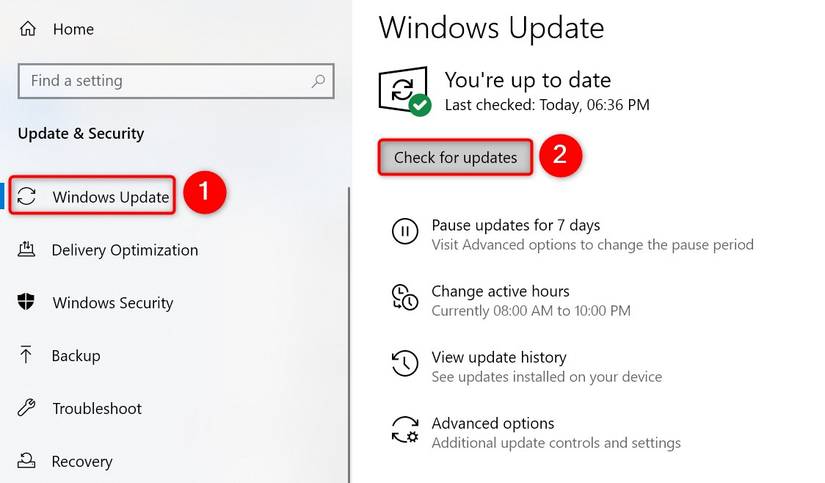The height and width of the screenshot is (483, 825).
Task: Click the pause updates circle icon
Action: point(404,232)
